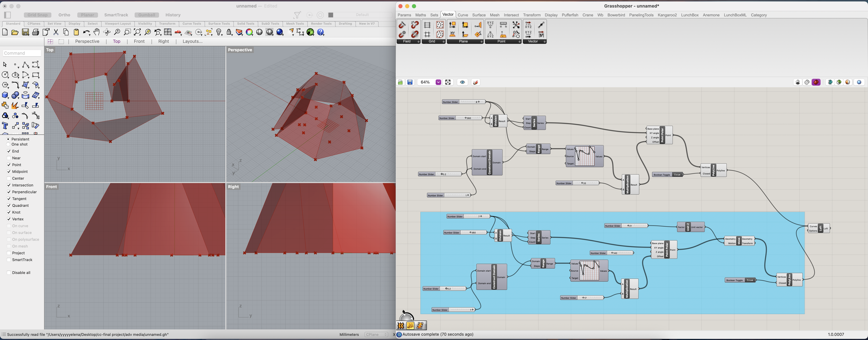Click the Number Slider with value 140
This screenshot has height=340, width=868.
tap(612, 253)
